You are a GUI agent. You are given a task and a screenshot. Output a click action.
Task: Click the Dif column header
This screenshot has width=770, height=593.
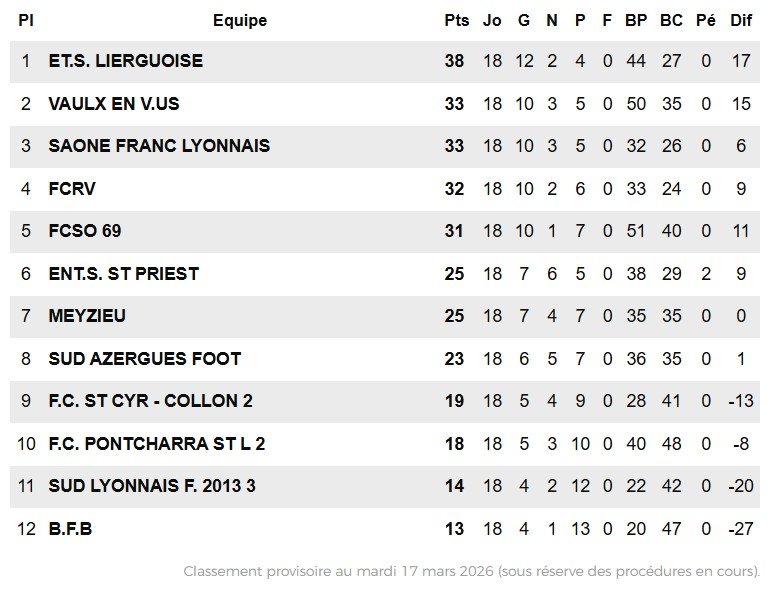741,21
